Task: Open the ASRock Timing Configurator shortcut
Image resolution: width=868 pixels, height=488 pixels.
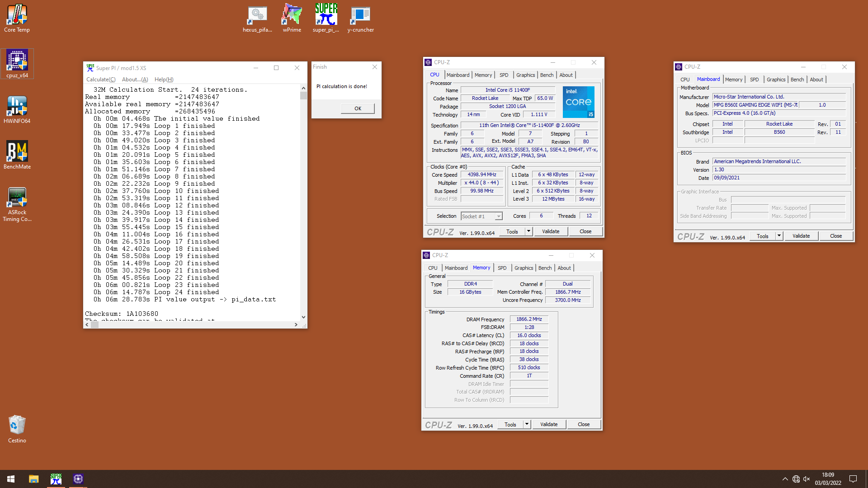Action: [17, 204]
